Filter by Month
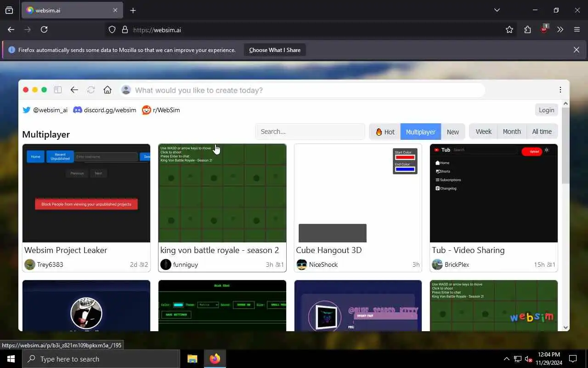The image size is (588, 368). click(512, 132)
